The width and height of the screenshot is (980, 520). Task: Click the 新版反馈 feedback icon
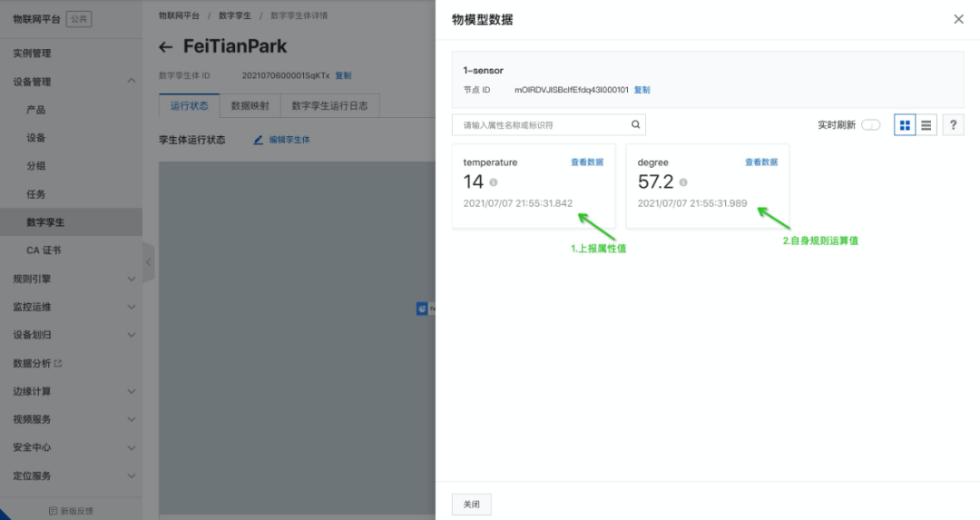(54, 511)
